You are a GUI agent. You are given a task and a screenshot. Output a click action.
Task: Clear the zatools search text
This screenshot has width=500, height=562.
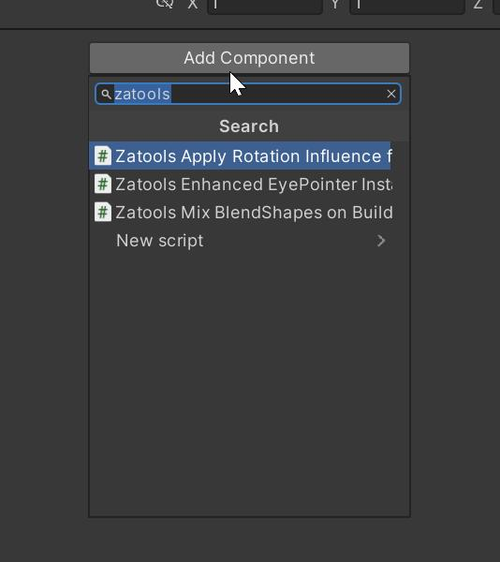tap(391, 94)
